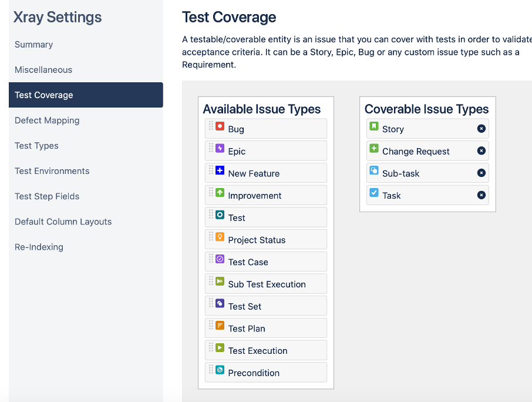Remove Story from Coverable Issue Types
The height and width of the screenshot is (402, 532).
click(481, 129)
